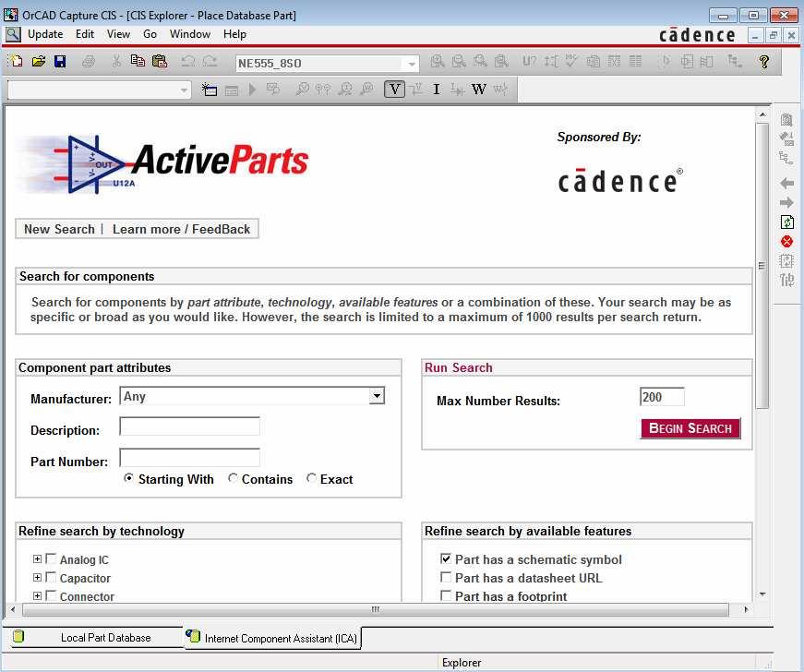The width and height of the screenshot is (804, 672).
Task: Select the Exact radio button
Action: [311, 478]
